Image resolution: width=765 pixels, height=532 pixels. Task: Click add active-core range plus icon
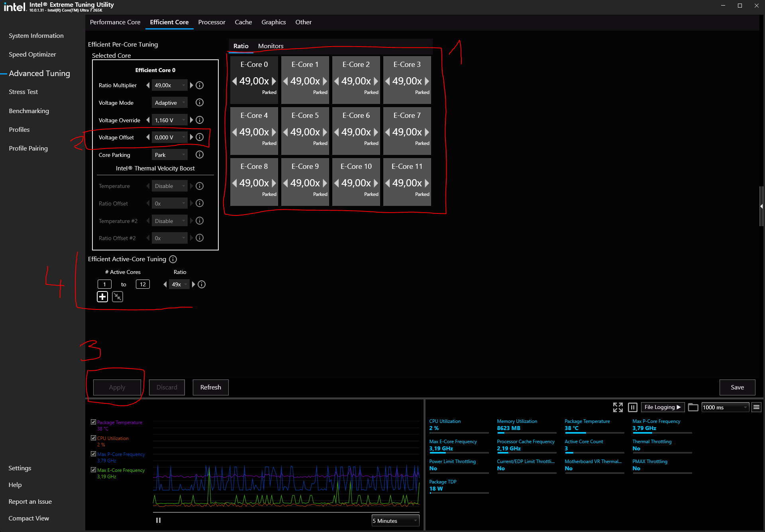tap(102, 297)
